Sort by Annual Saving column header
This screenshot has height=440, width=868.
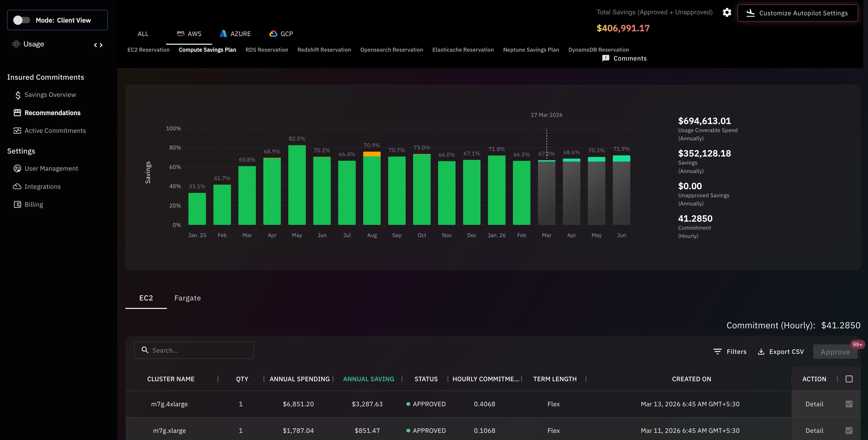tap(368, 379)
